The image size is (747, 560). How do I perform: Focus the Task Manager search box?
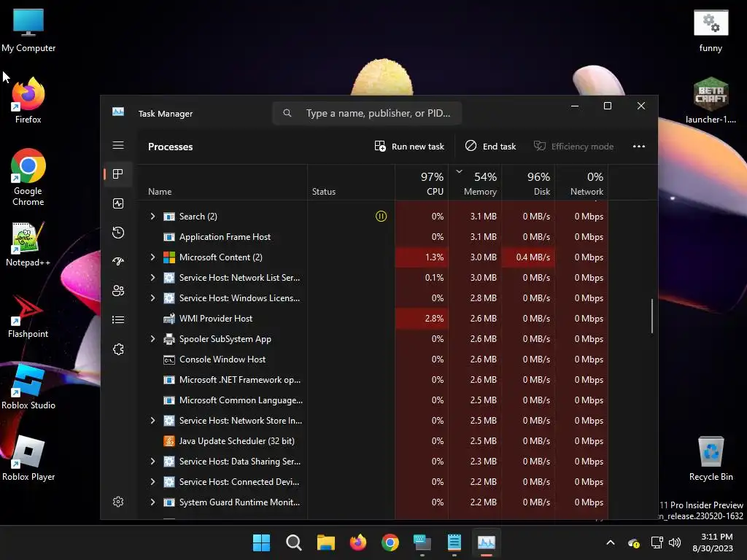(x=367, y=113)
